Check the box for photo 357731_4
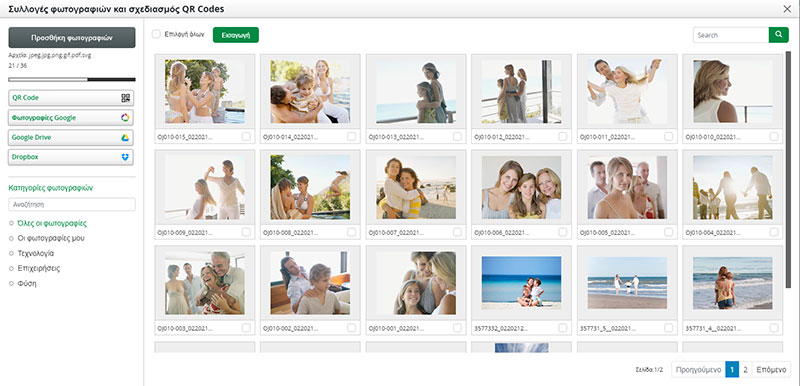The height and width of the screenshot is (386, 800). (774, 328)
